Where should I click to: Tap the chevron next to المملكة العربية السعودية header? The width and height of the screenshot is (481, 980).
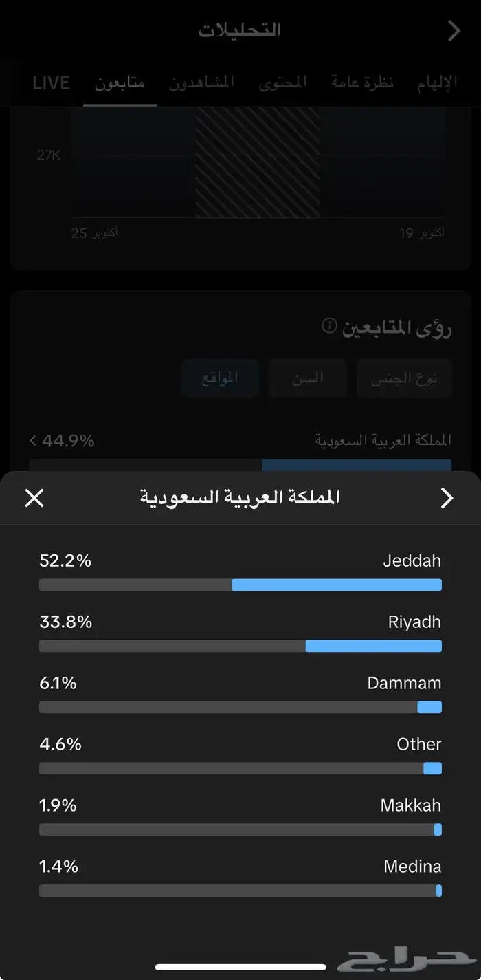pyautogui.click(x=447, y=497)
